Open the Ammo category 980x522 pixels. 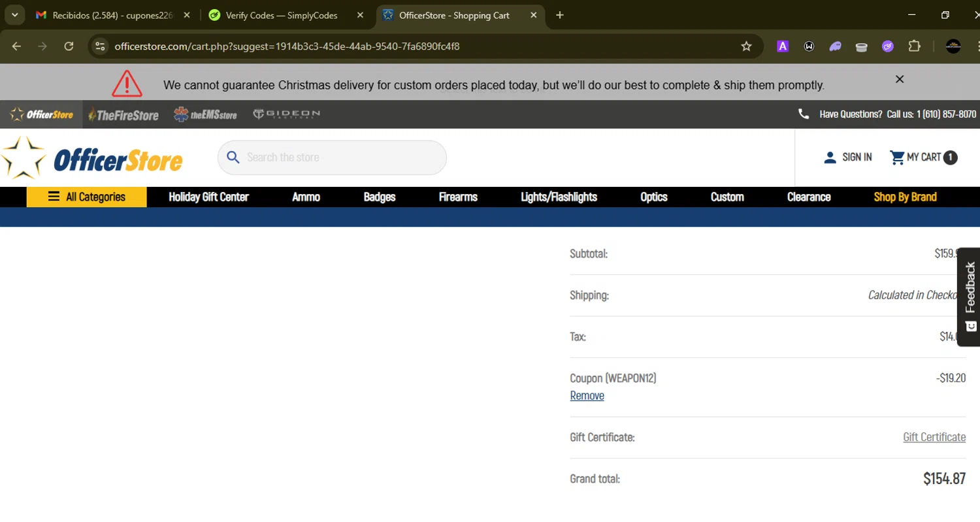[x=306, y=197]
